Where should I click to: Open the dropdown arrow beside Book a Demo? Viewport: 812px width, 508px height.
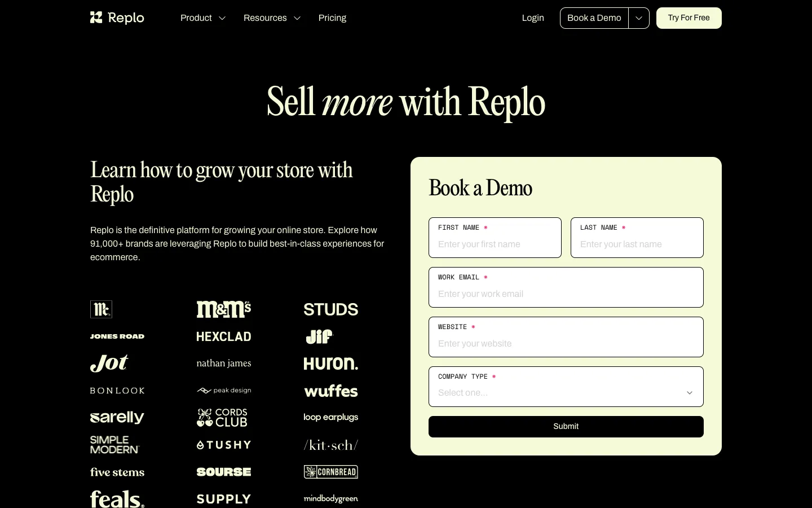click(639, 18)
